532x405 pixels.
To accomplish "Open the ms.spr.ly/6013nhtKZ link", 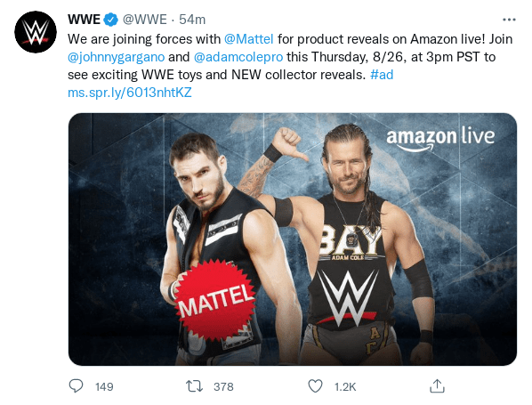I will tap(130, 93).
